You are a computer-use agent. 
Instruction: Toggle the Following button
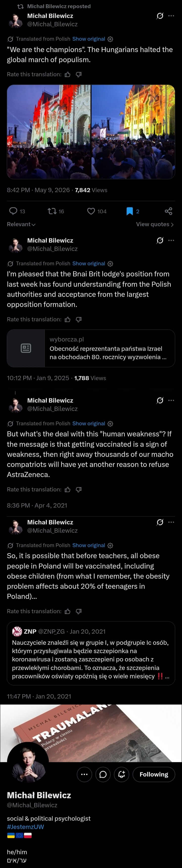point(154,774)
